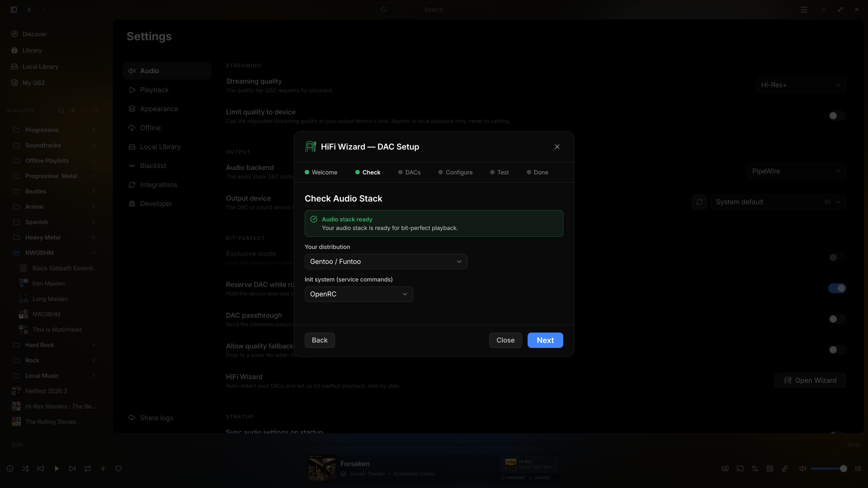Open cast to device icon
The width and height of the screenshot is (868, 488).
(x=740, y=469)
